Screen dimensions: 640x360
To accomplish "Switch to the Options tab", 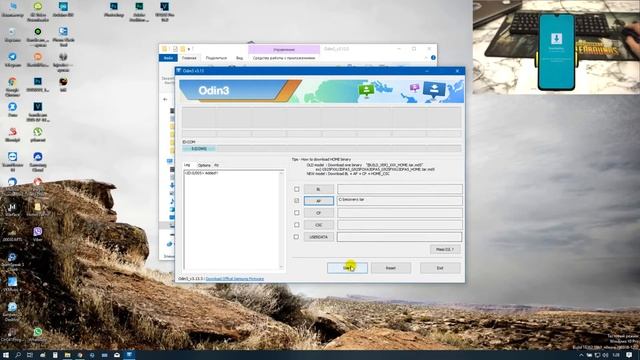I will (x=204, y=165).
